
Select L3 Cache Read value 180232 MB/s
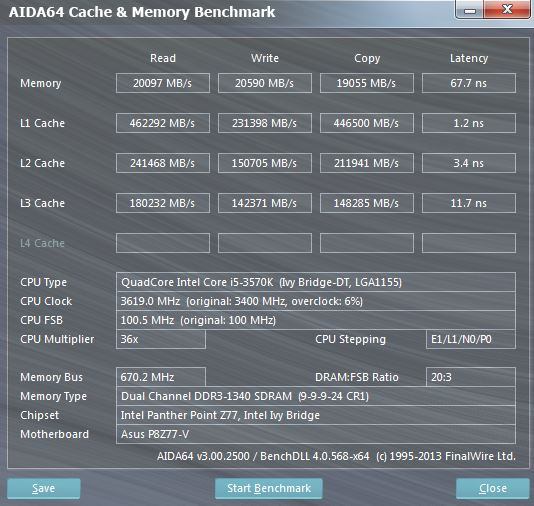163,203
